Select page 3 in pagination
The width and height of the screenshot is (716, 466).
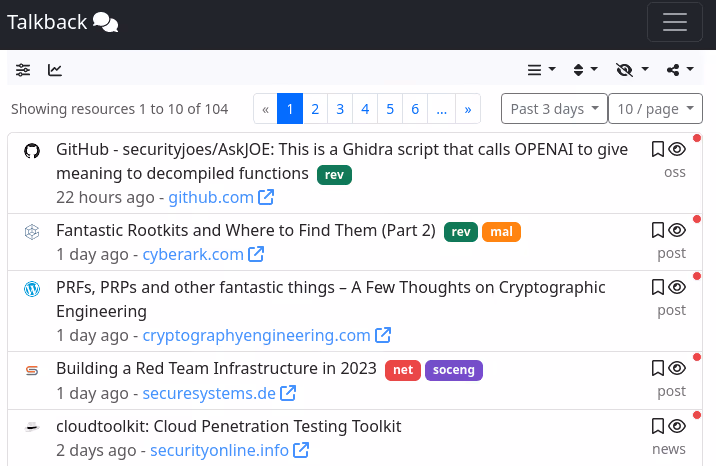[340, 109]
